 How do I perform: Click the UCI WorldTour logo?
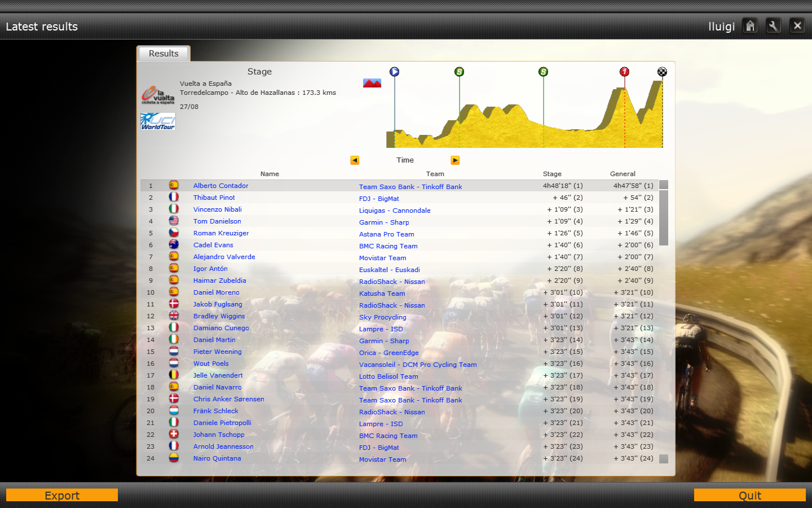(x=158, y=121)
